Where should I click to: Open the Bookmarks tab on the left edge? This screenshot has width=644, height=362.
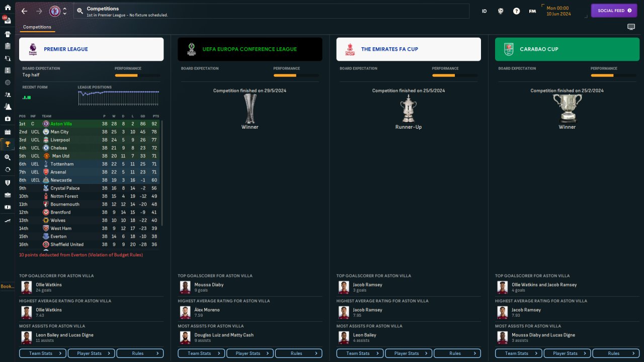click(x=7, y=286)
